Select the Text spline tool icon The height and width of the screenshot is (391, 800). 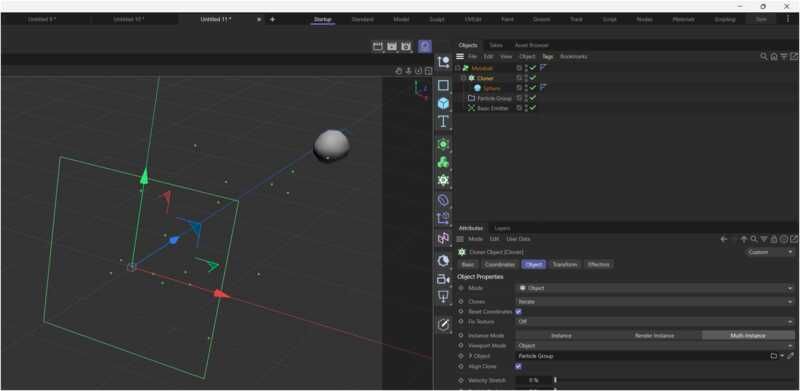pos(443,121)
